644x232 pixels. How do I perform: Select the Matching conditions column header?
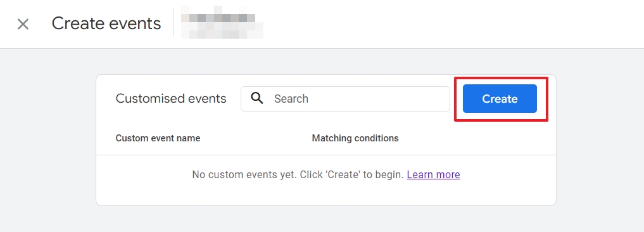355,138
